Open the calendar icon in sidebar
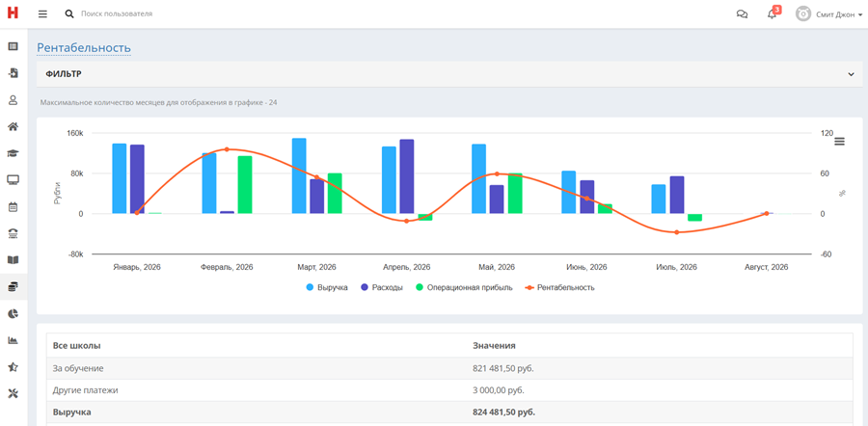The height and width of the screenshot is (426, 868). point(14,207)
